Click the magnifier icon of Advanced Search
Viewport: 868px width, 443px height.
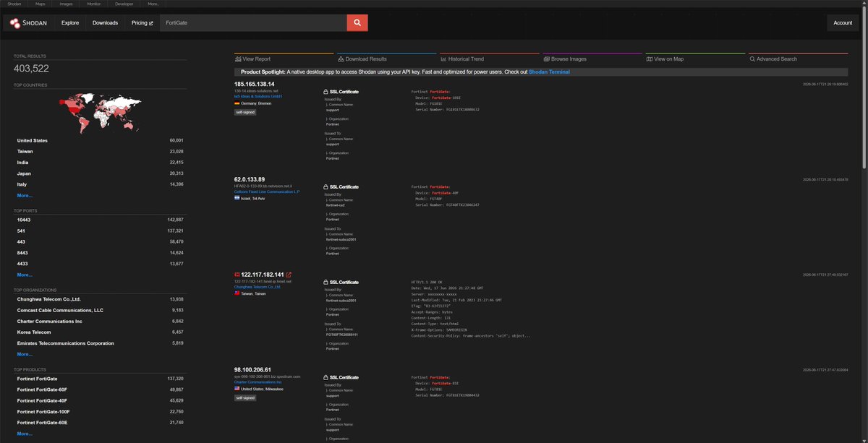(752, 59)
